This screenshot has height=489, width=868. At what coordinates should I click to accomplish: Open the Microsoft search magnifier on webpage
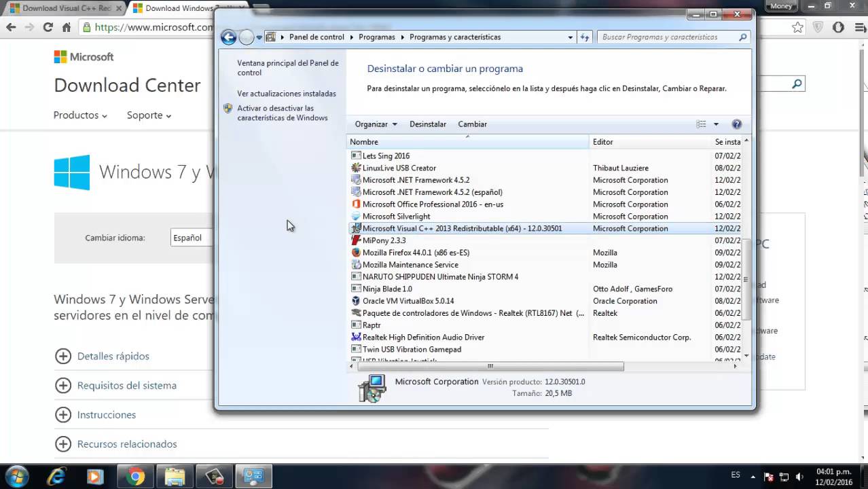797,84
